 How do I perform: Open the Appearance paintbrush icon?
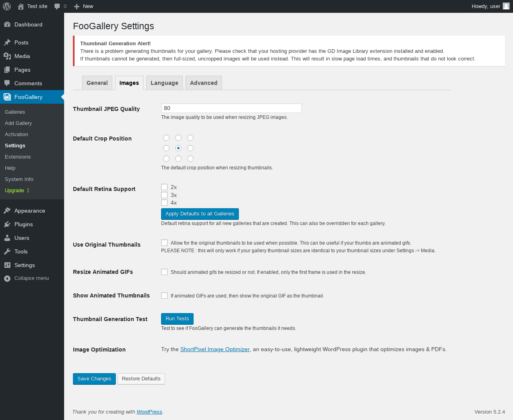click(7, 211)
